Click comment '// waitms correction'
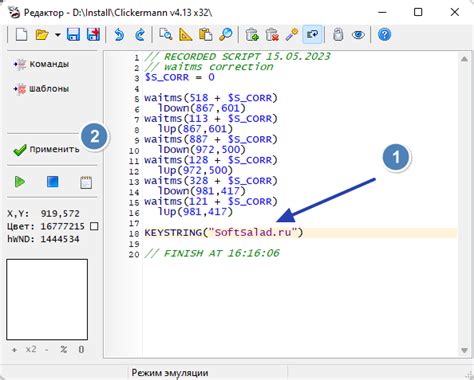Viewport: 474px width, 380px height. (x=209, y=67)
